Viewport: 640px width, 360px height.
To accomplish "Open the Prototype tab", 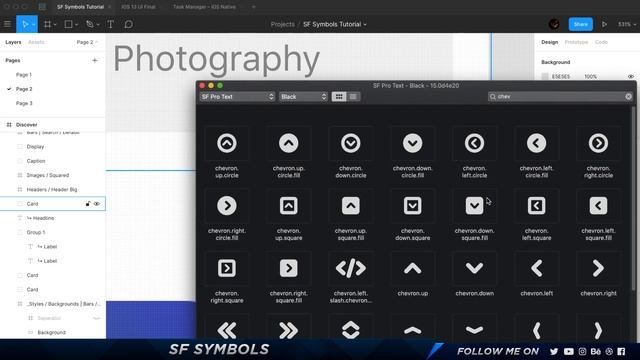I will (576, 42).
